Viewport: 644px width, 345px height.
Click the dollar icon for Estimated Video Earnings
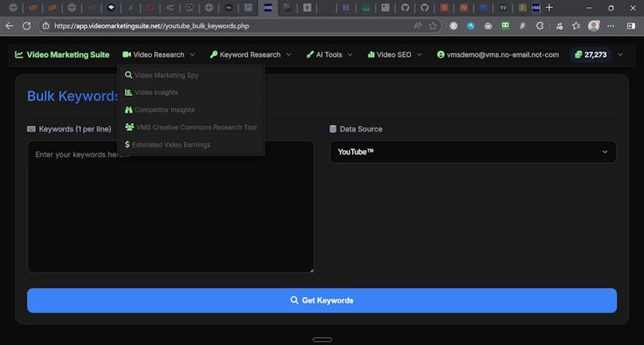coord(127,144)
